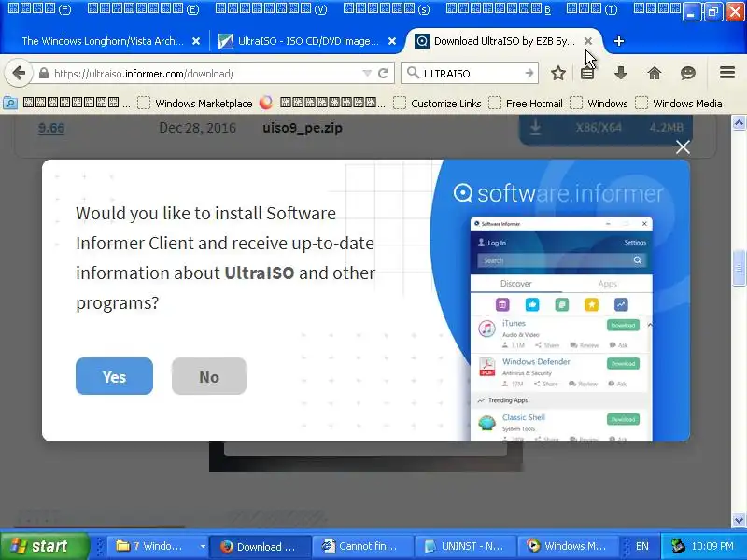The width and height of the screenshot is (747, 560).
Task: Click Yes to install Software Informer
Action: click(114, 376)
